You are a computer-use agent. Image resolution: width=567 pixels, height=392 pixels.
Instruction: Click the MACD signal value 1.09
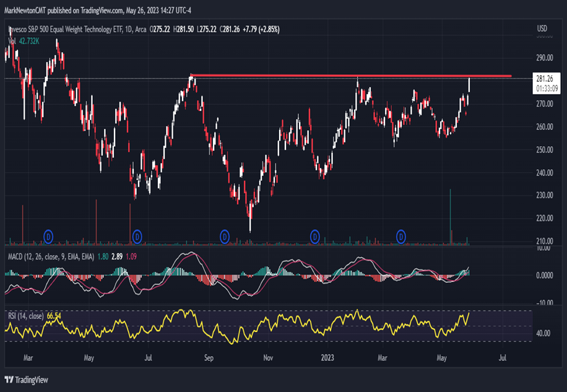[x=131, y=257]
